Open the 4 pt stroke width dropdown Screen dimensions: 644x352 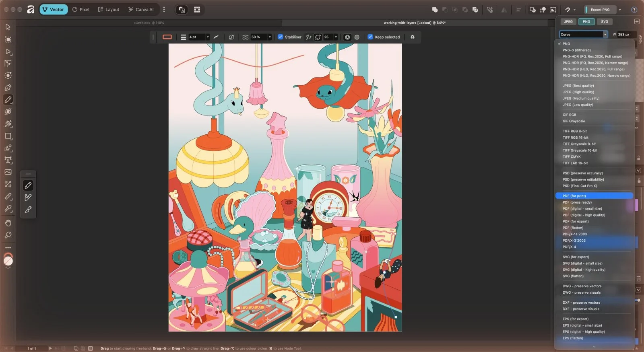pos(208,37)
